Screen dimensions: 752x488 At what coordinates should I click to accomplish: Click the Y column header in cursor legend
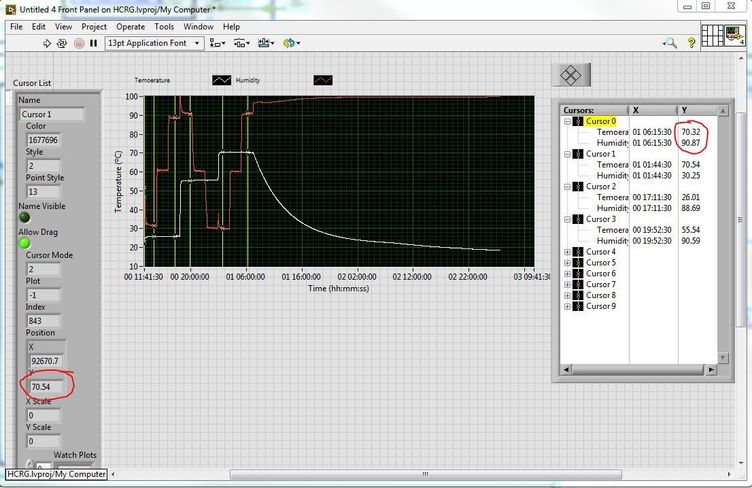point(698,110)
